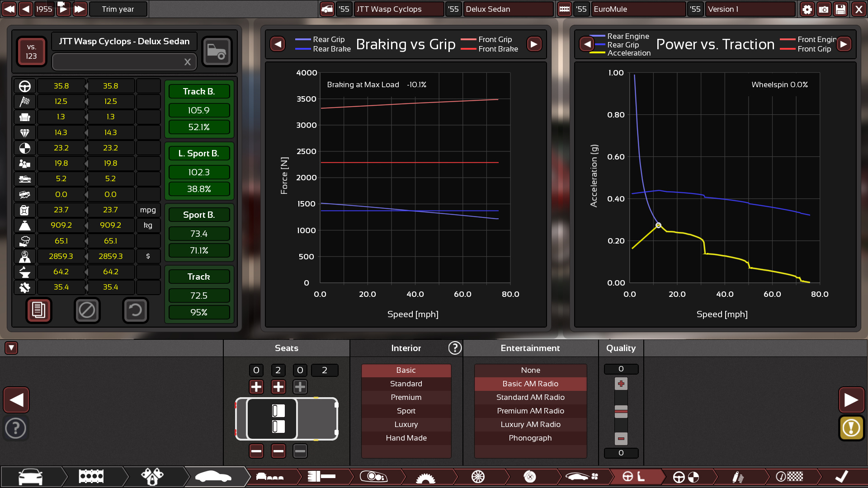This screenshot has width=868, height=488.
Task: Click the yellow warning exclamation icon
Action: [x=851, y=427]
